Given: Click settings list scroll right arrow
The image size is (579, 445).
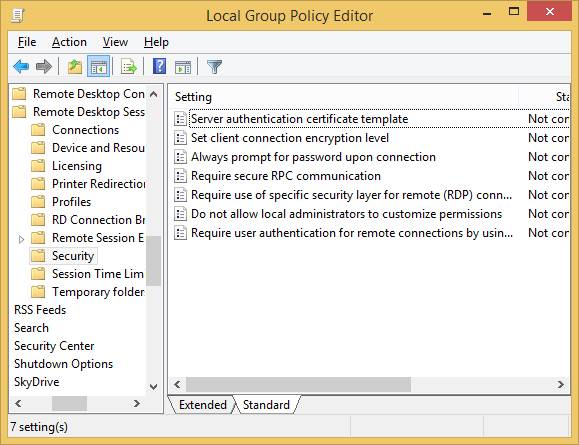Looking at the screenshot, I should (561, 384).
